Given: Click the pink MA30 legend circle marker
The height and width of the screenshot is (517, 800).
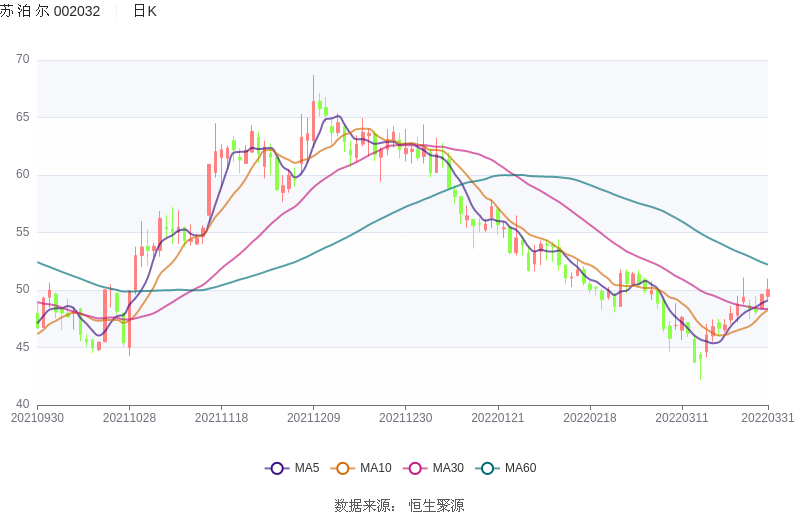Looking at the screenshot, I should [x=415, y=468].
